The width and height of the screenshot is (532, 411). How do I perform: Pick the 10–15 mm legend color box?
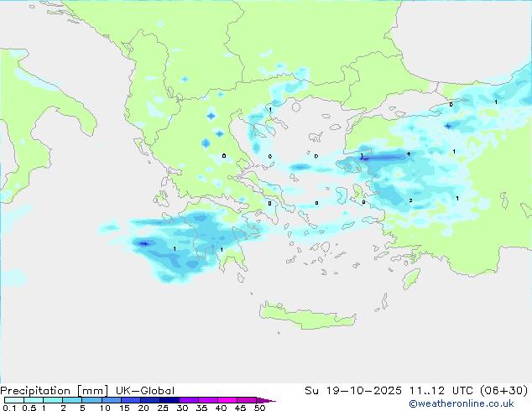coord(111,400)
